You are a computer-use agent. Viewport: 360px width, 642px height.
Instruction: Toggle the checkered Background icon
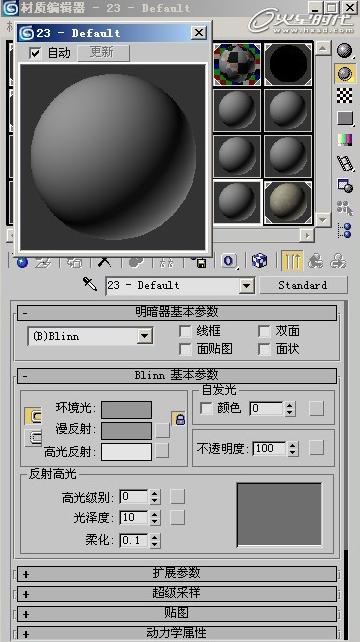(x=344, y=95)
